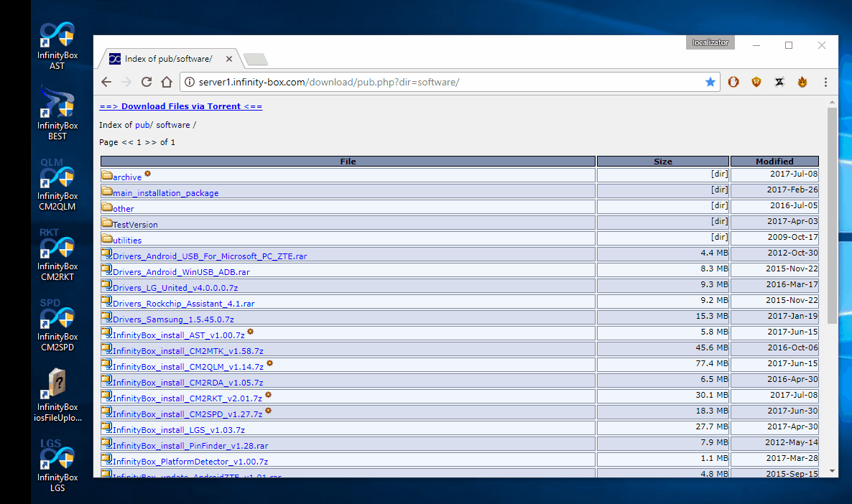Select the 2017-Jul-08 date for archive
This screenshot has height=504, width=852.
pos(775,174)
